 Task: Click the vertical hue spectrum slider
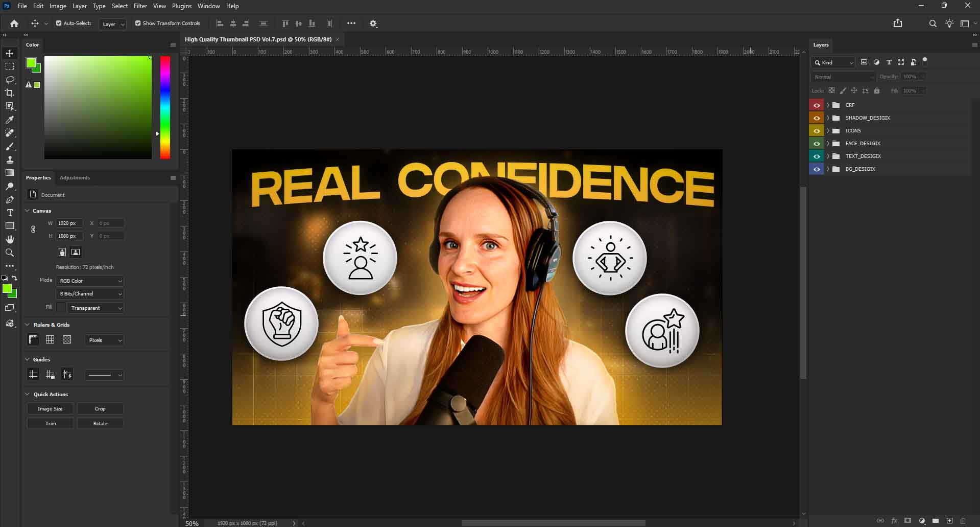pyautogui.click(x=165, y=107)
